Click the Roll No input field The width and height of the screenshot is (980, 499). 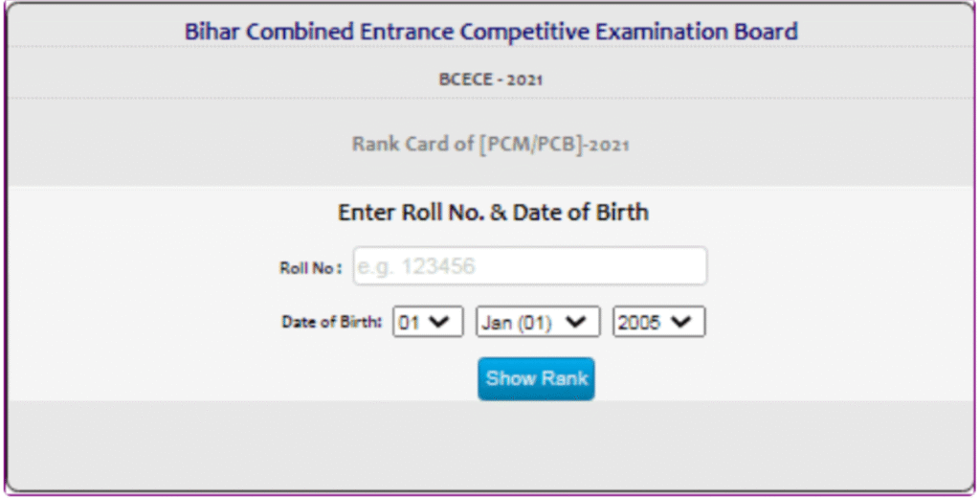click(x=530, y=266)
